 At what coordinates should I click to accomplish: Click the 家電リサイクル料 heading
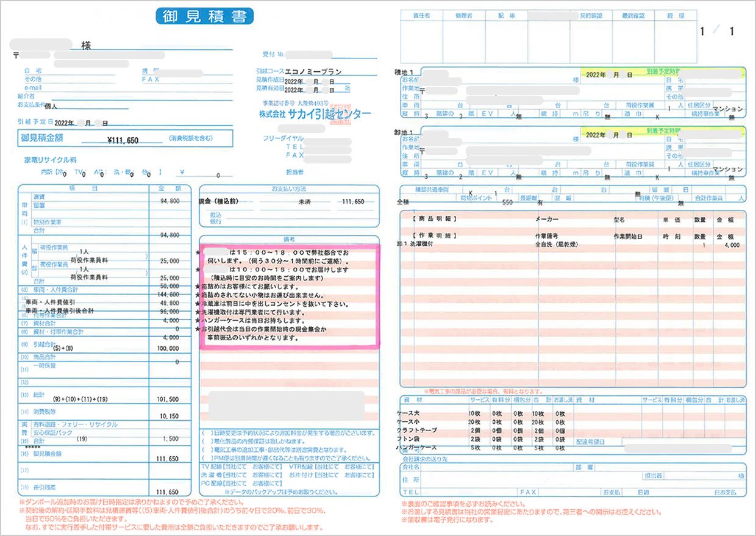pyautogui.click(x=50, y=160)
